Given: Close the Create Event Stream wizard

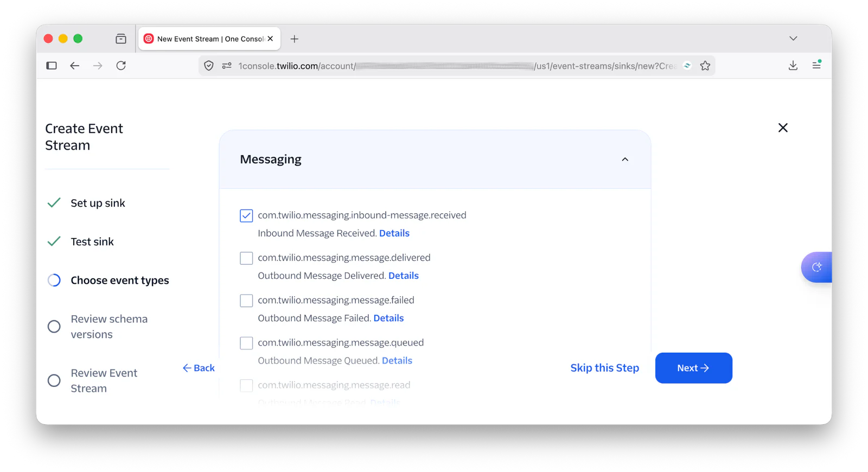Looking at the screenshot, I should [783, 127].
